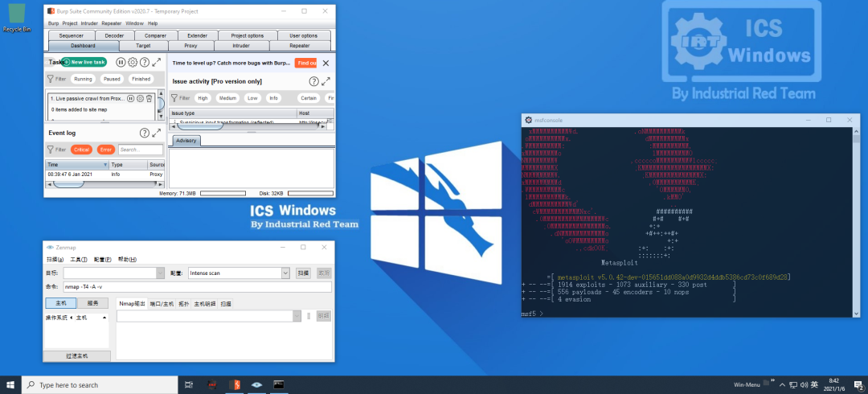Select the Burp Suite taskbar icon

[x=234, y=384]
